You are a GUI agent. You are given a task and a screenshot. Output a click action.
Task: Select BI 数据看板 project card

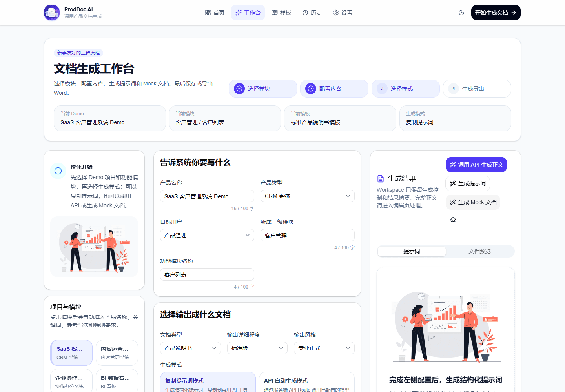coord(117,381)
